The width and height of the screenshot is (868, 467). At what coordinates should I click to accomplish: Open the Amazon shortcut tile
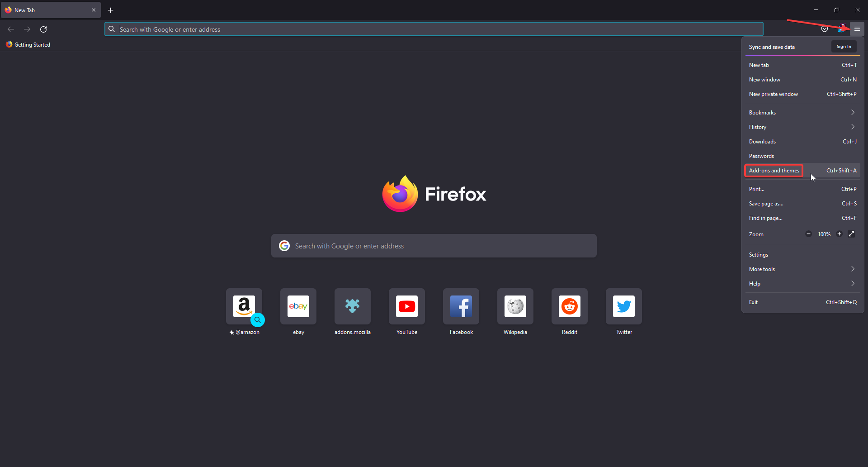pyautogui.click(x=244, y=306)
